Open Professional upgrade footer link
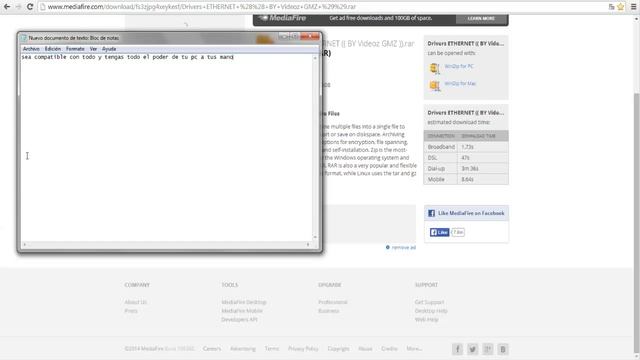This screenshot has height=360, width=640. tap(333, 302)
